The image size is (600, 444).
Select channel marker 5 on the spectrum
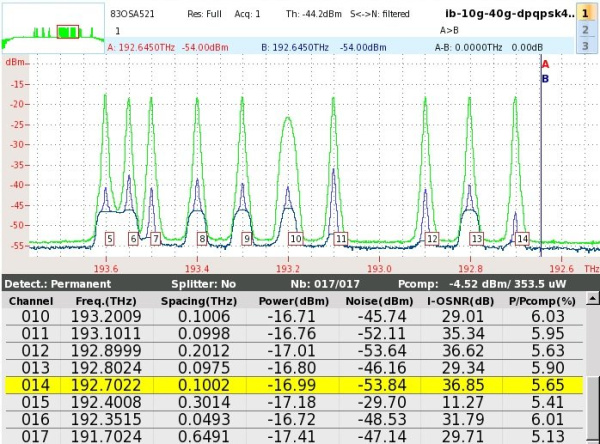point(109,239)
